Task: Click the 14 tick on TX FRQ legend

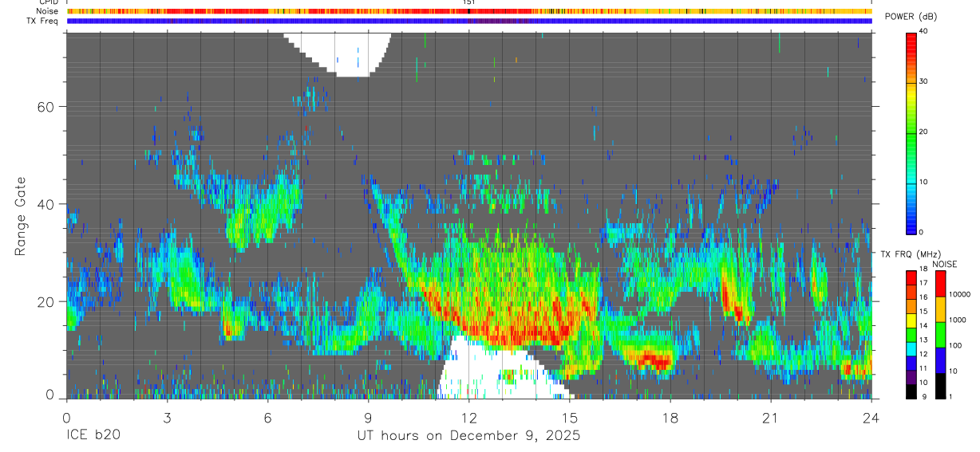Action: [924, 325]
